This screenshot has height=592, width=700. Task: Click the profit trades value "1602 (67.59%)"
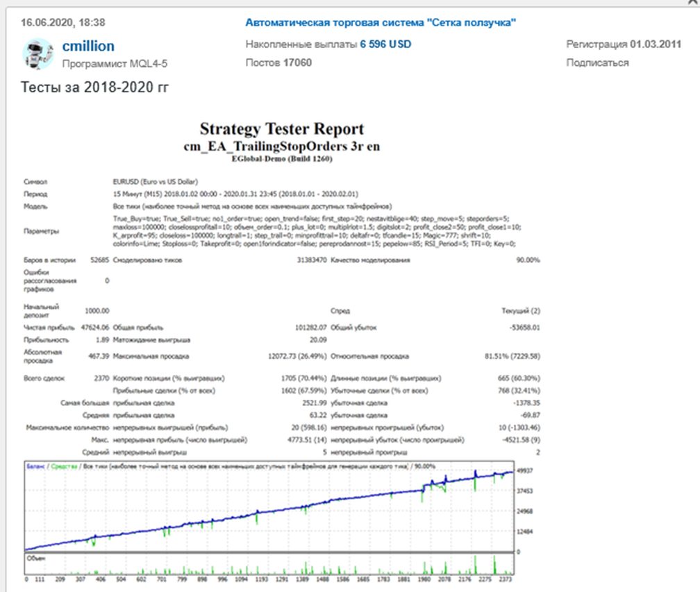tap(304, 391)
